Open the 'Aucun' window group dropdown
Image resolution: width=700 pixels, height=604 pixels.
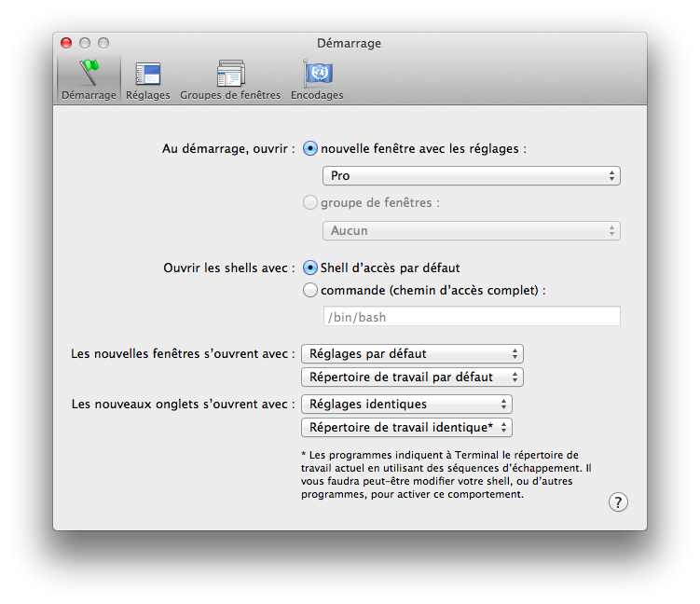[471, 230]
